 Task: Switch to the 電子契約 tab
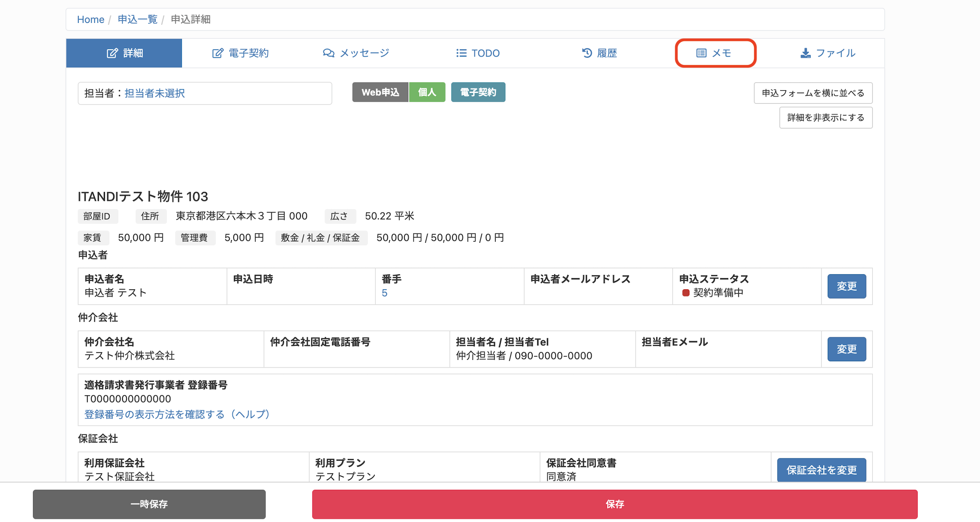(240, 53)
